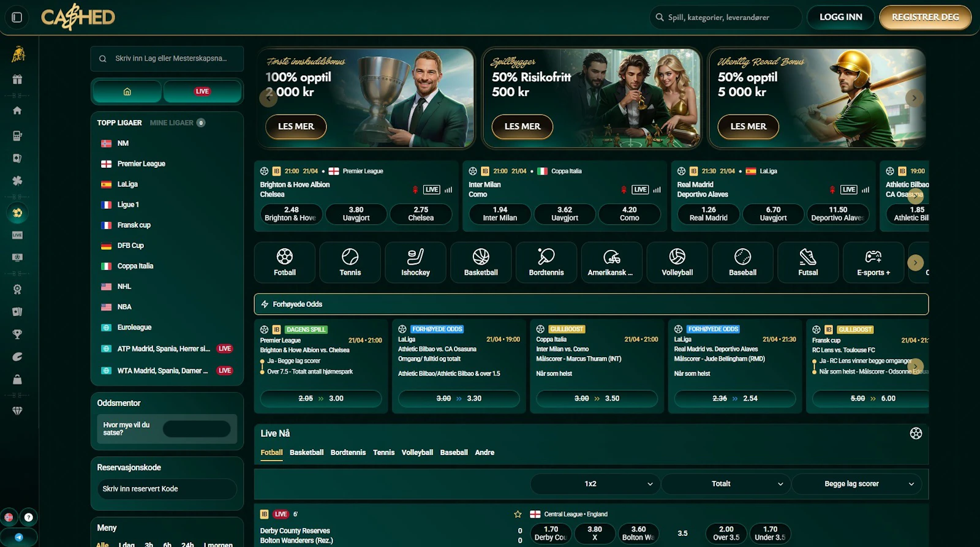The height and width of the screenshot is (547, 980).
Task: Toggle the LIVE filter button
Action: 202,91
